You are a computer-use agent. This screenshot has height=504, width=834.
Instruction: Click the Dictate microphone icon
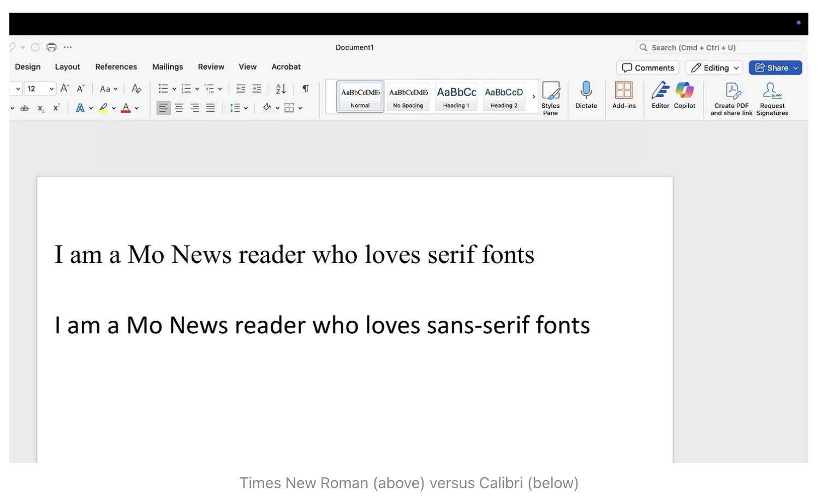[586, 91]
